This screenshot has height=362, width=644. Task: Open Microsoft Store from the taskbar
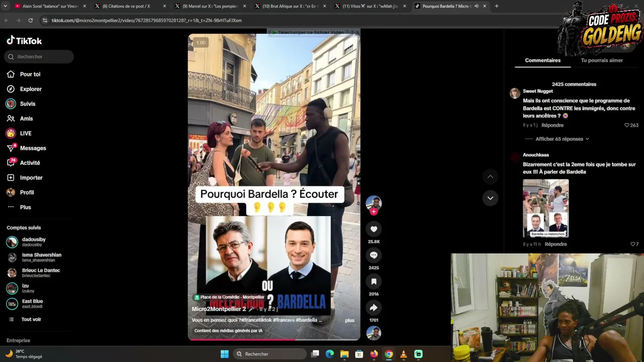coord(359,354)
